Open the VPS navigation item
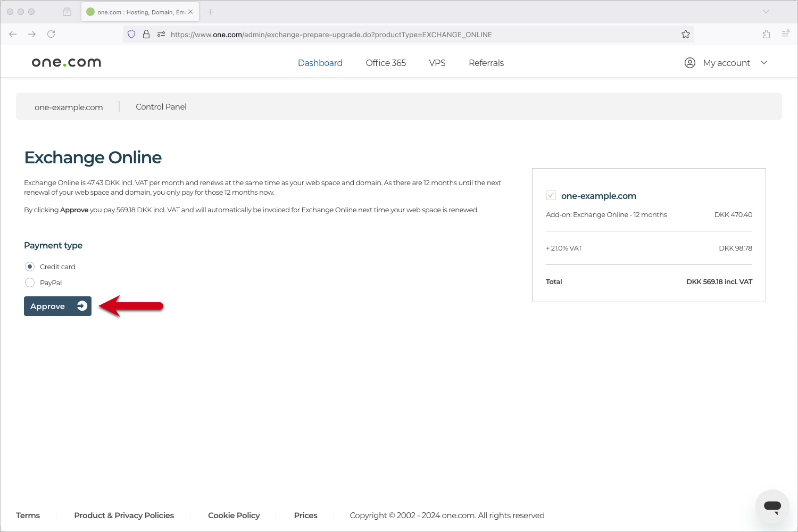The height and width of the screenshot is (532, 798). click(437, 63)
